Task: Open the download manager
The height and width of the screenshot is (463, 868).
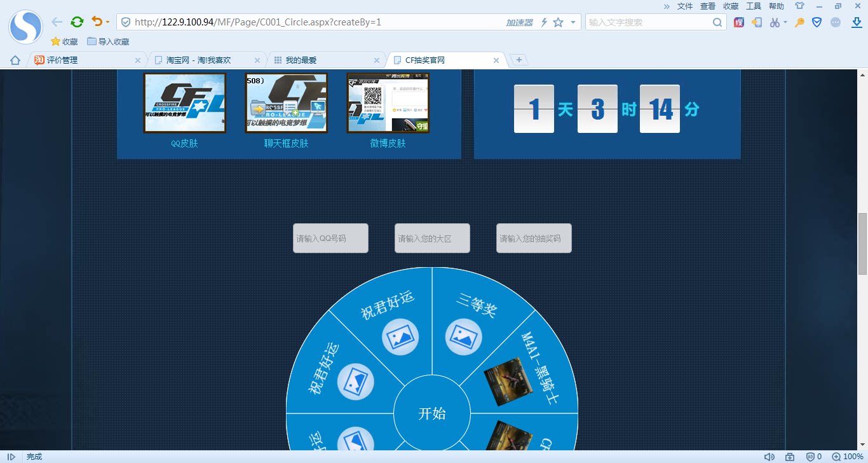Action: 857,22
